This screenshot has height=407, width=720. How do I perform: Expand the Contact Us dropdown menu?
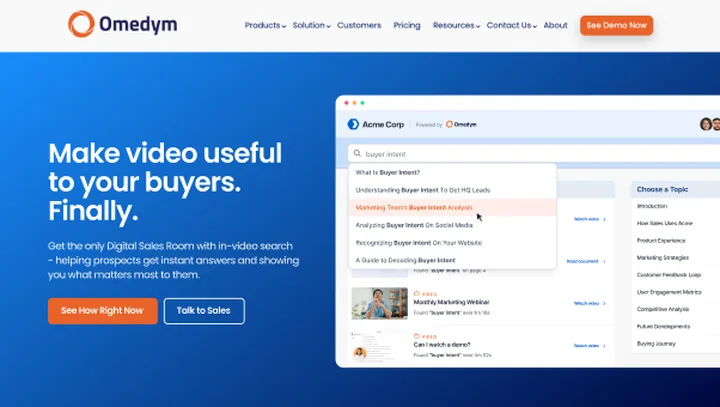coord(512,25)
